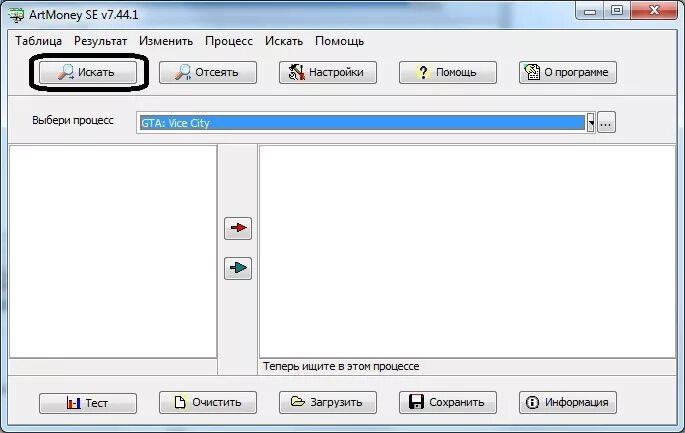Click the Искать search button
Image resolution: width=685 pixels, height=433 pixels.
[88, 72]
